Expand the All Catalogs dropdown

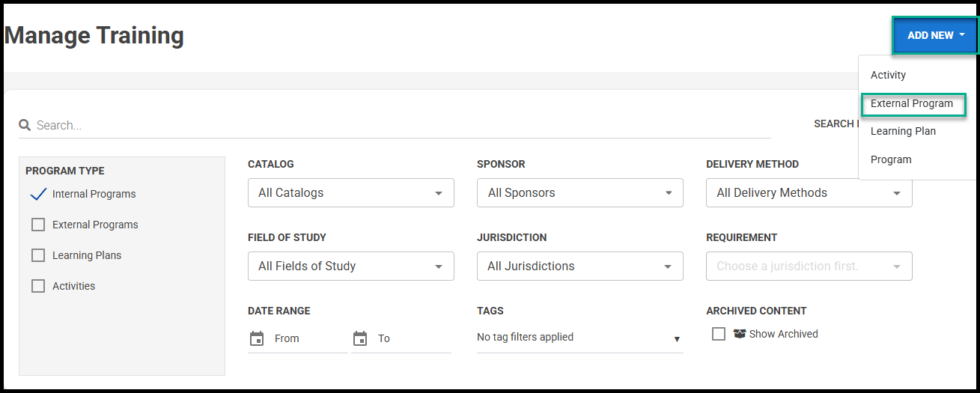[350, 192]
